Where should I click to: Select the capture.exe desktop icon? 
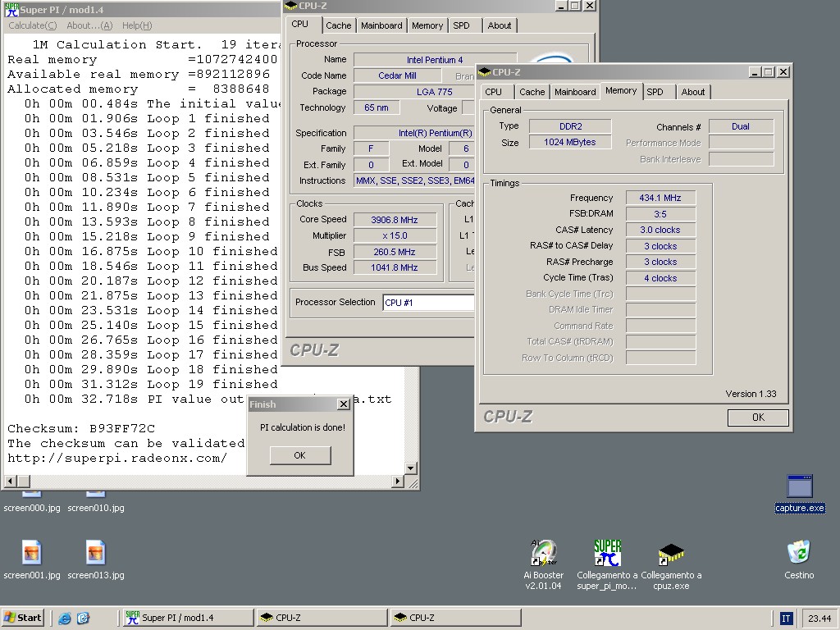tap(799, 486)
